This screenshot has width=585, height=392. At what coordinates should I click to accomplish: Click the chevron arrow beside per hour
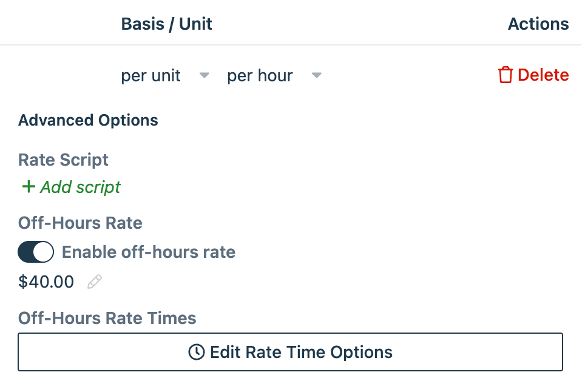[x=316, y=75]
